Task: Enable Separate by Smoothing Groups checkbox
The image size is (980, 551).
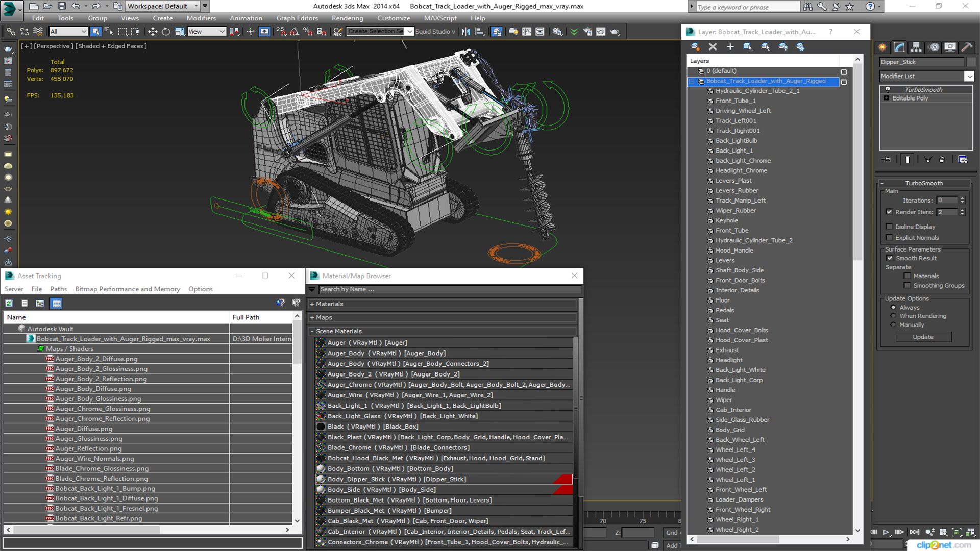Action: [907, 286]
